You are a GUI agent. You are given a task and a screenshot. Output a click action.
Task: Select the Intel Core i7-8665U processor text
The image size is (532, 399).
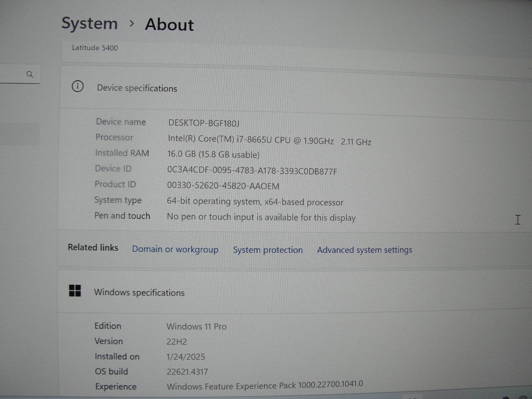click(x=251, y=140)
